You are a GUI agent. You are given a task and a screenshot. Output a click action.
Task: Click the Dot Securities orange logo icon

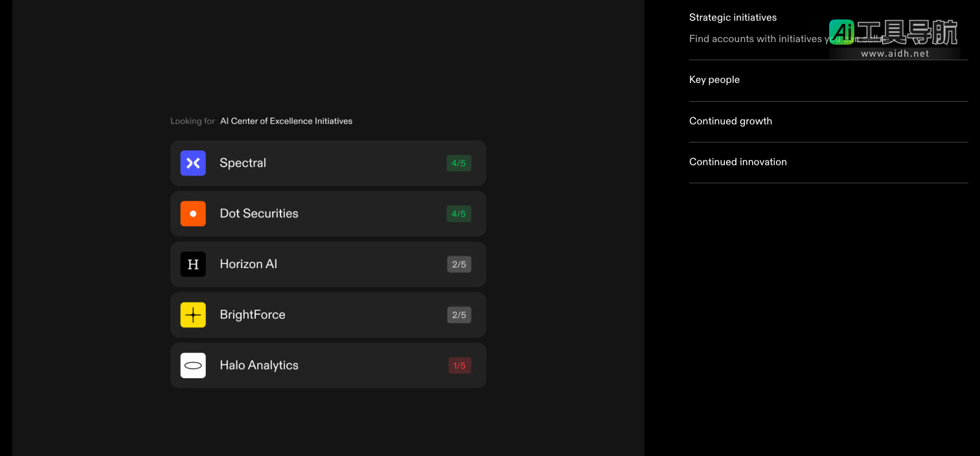pyautogui.click(x=193, y=214)
